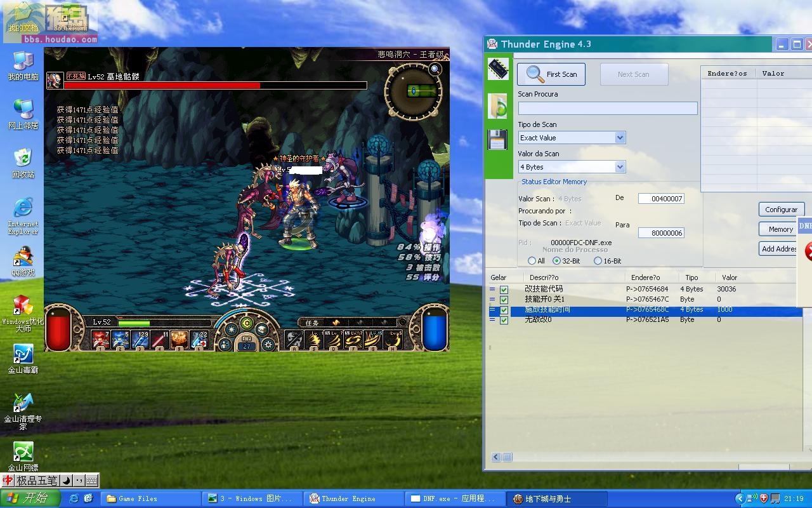The height and width of the screenshot is (508, 812).
Task: Click skill slot A icon
Action: click(294, 340)
